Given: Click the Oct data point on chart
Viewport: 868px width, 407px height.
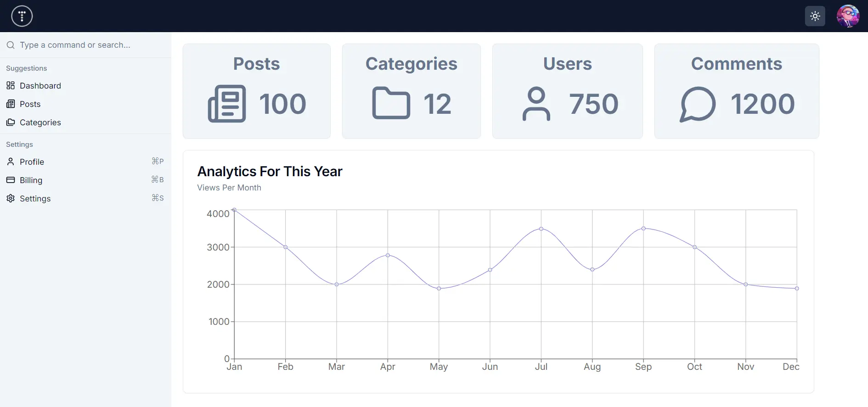Looking at the screenshot, I should (x=695, y=247).
